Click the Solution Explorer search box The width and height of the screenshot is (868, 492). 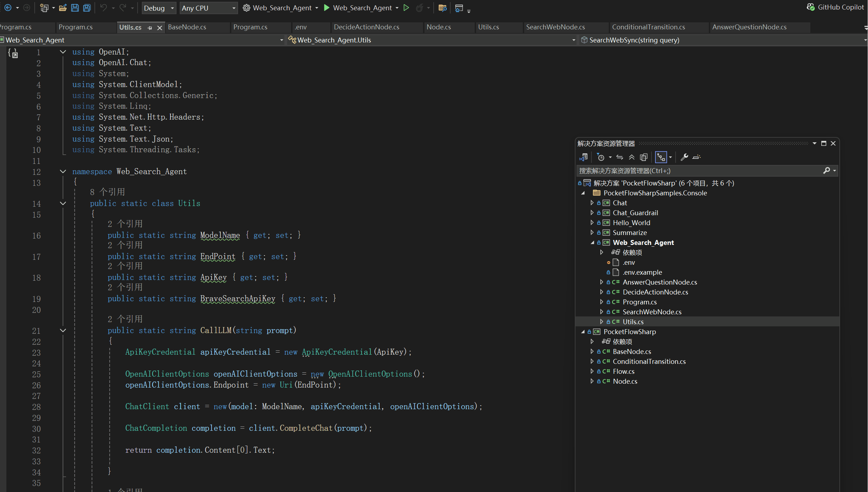tap(700, 171)
